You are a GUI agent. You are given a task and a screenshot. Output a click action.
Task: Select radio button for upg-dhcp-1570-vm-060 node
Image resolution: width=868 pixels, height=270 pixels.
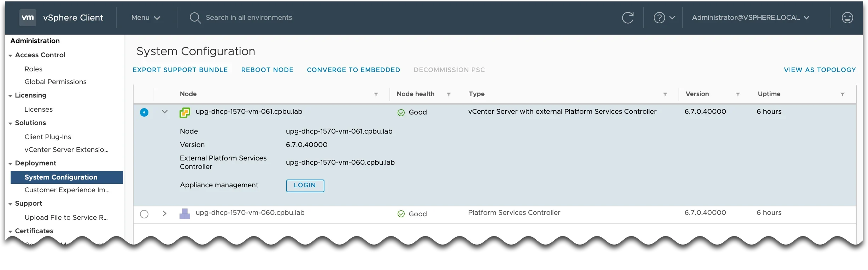[x=144, y=214]
